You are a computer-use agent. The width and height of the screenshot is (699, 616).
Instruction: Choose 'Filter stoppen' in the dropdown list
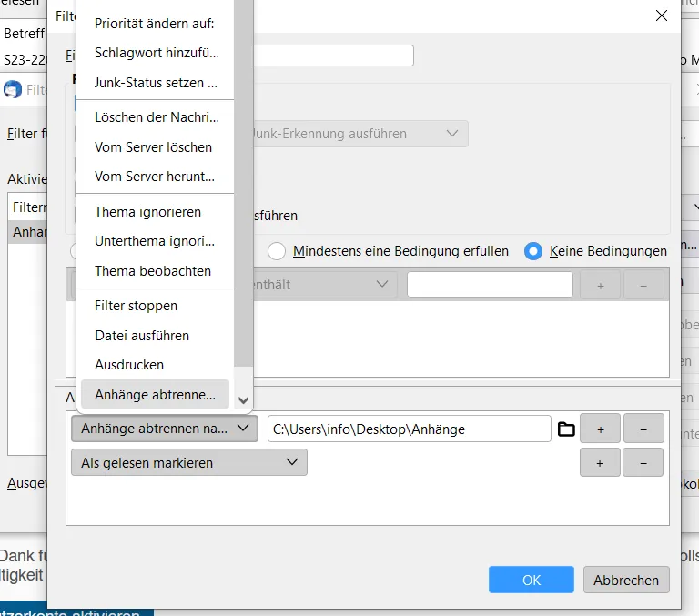coord(136,306)
